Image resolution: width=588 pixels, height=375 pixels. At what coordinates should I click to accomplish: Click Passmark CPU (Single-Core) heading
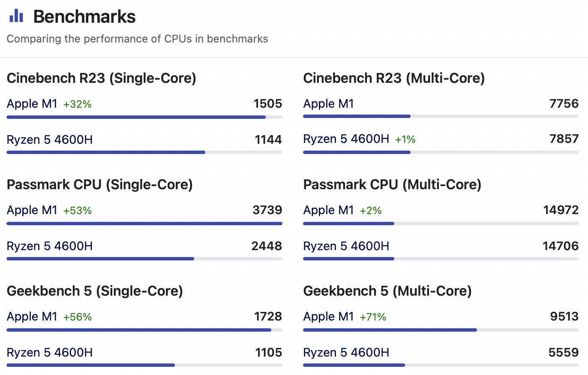pyautogui.click(x=100, y=184)
